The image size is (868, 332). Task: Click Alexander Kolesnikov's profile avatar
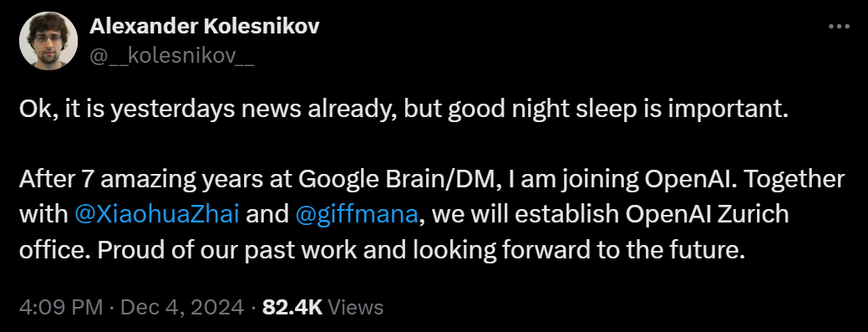point(48,41)
